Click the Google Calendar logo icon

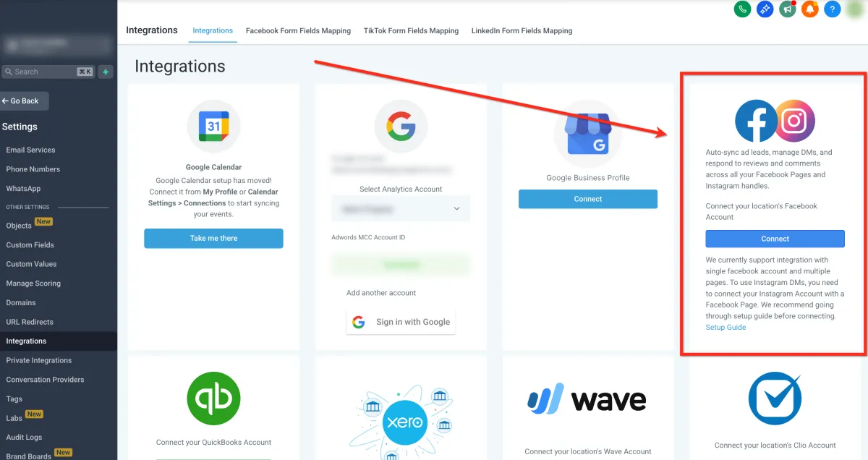(213, 127)
